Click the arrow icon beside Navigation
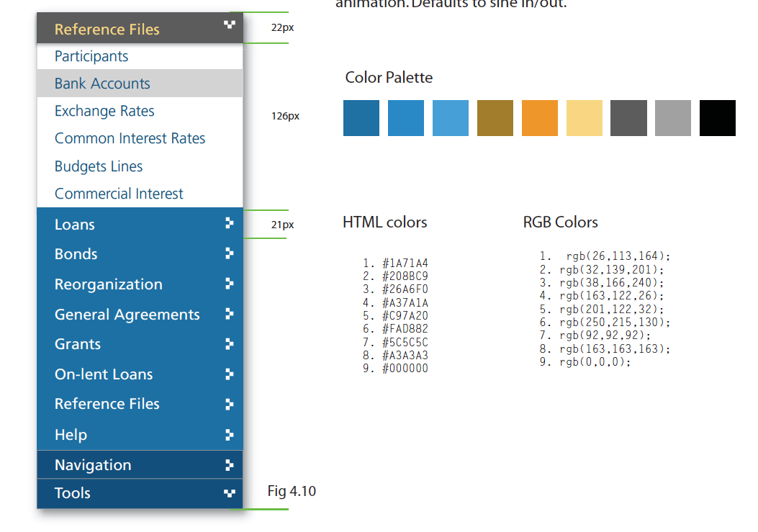 click(x=230, y=465)
